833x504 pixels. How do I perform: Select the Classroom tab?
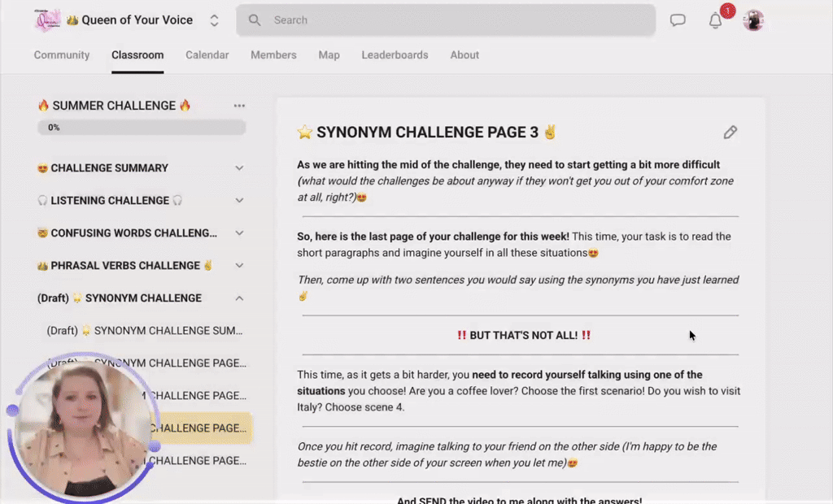137,54
